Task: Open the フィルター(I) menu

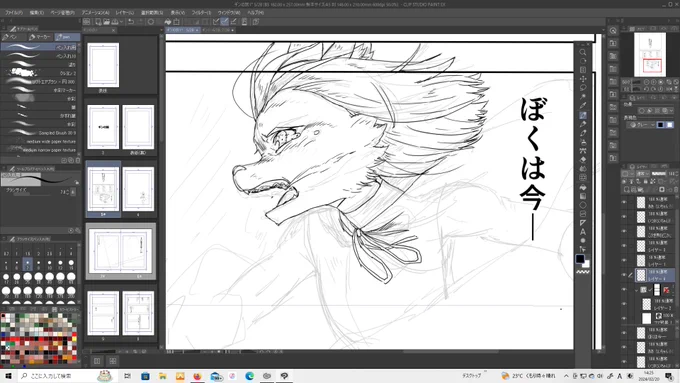Action: (201, 13)
